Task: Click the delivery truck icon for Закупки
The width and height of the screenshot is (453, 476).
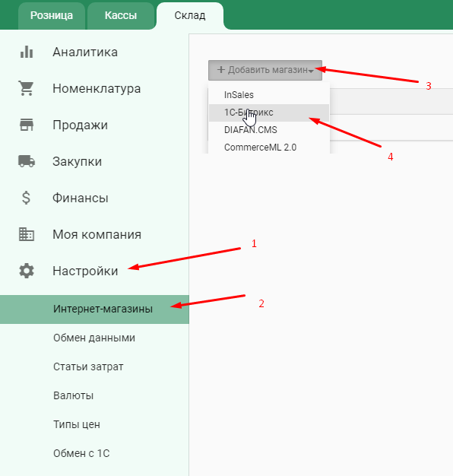Action: (27, 161)
